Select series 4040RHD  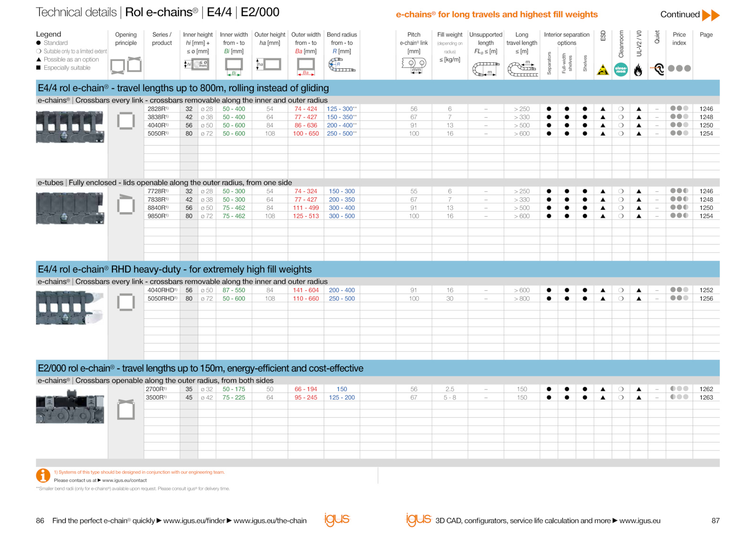click(x=162, y=290)
